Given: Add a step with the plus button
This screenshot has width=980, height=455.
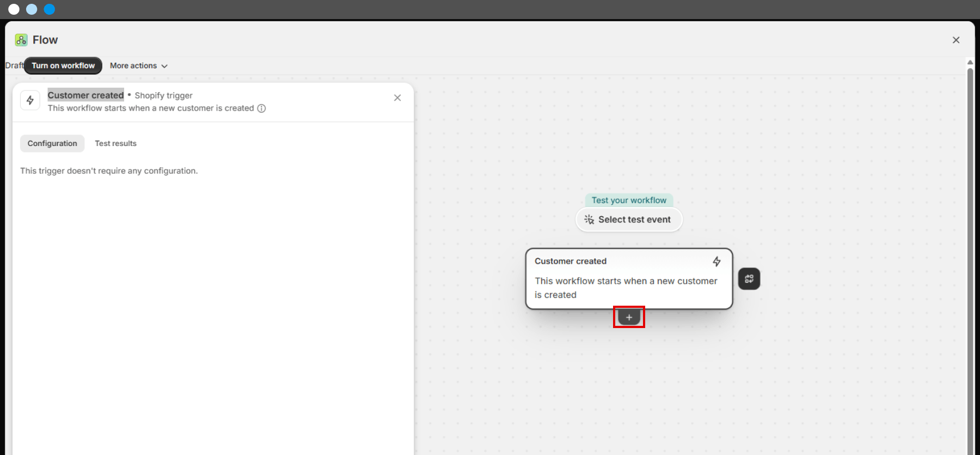Looking at the screenshot, I should [629, 317].
